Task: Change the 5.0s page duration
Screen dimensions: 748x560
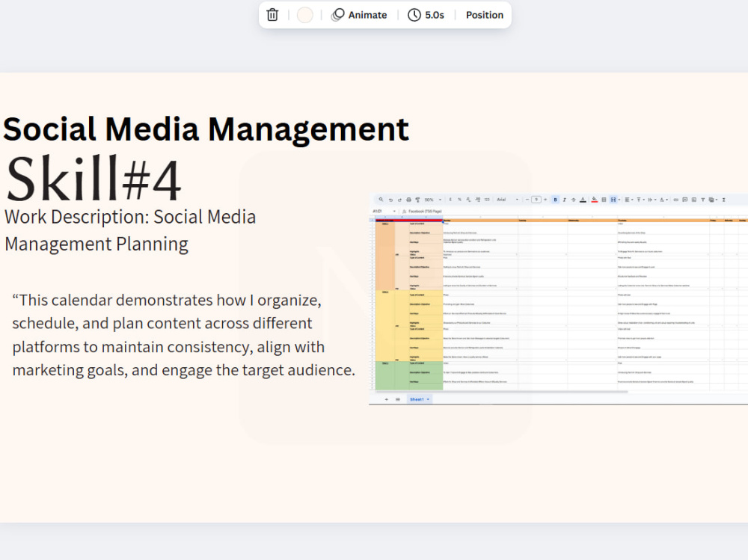Action: 426,15
